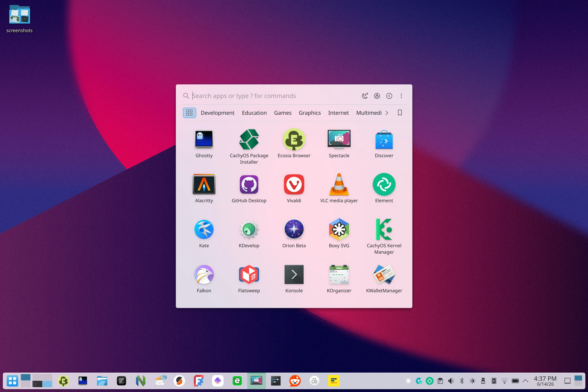Screen dimensions: 588x392
Task: Open the macOS icon in the taskbar
Action: click(x=314, y=381)
